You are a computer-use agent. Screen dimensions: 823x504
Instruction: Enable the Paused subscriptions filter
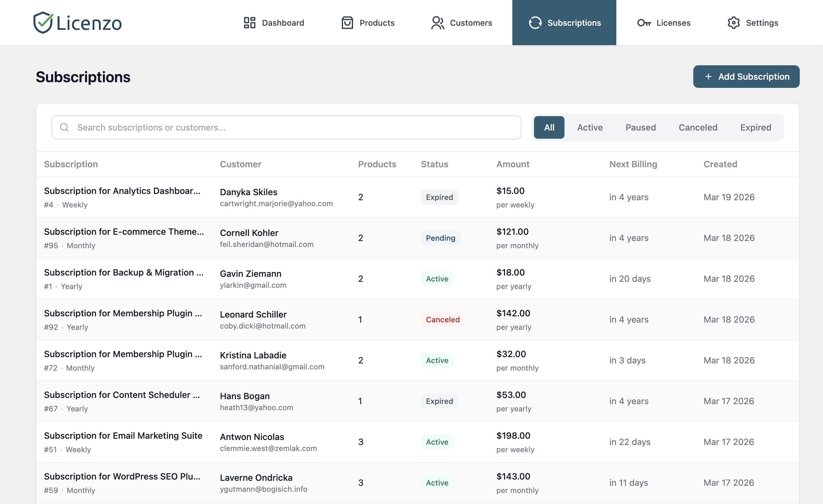640,127
